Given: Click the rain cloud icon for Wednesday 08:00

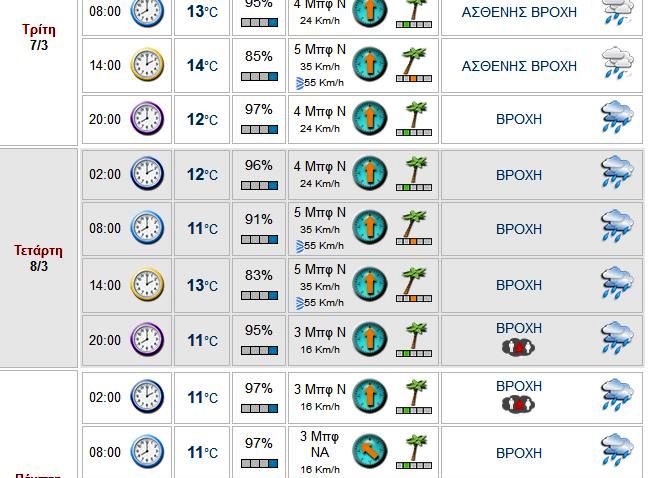Looking at the screenshot, I should (617, 229).
